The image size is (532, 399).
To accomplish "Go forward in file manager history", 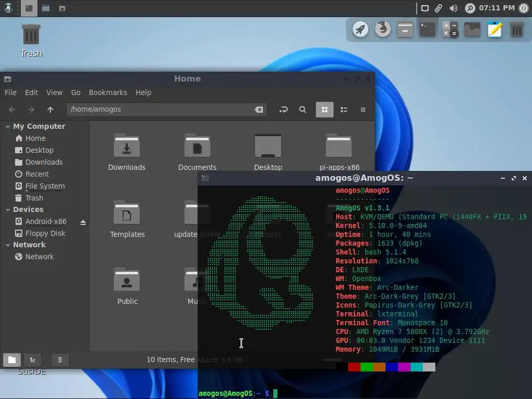I will (31, 110).
